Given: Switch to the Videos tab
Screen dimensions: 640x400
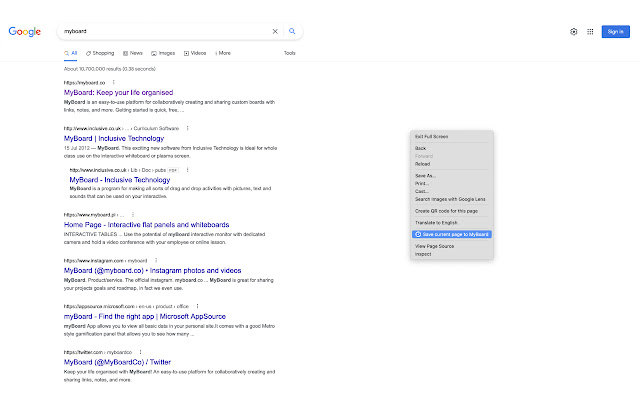Looking at the screenshot, I should (195, 52).
